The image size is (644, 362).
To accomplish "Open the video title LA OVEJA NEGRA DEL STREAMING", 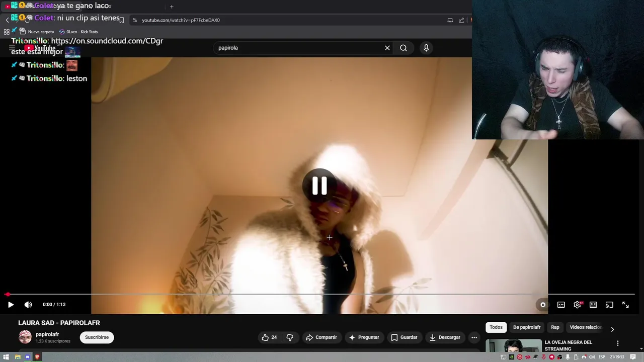I will tap(568, 345).
